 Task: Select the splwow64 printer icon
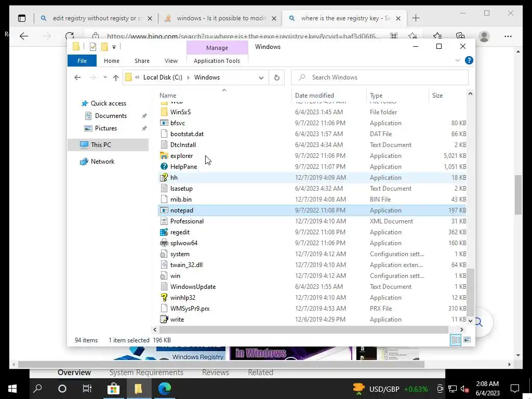164,243
